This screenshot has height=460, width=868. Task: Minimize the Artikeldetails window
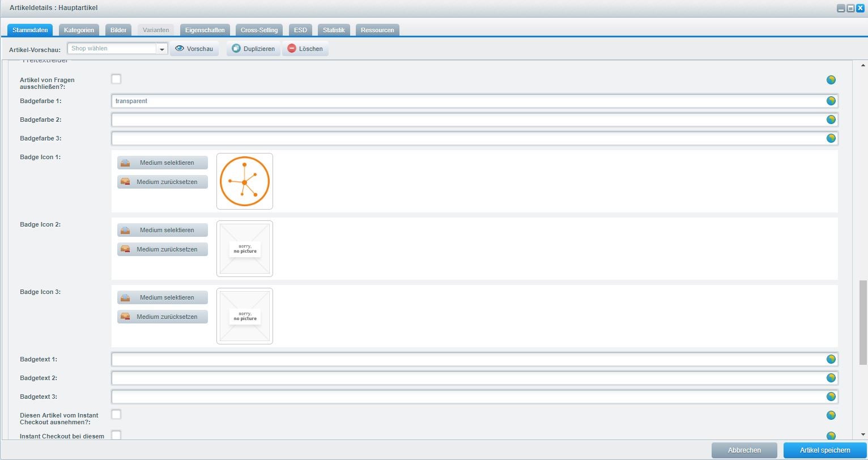point(841,8)
